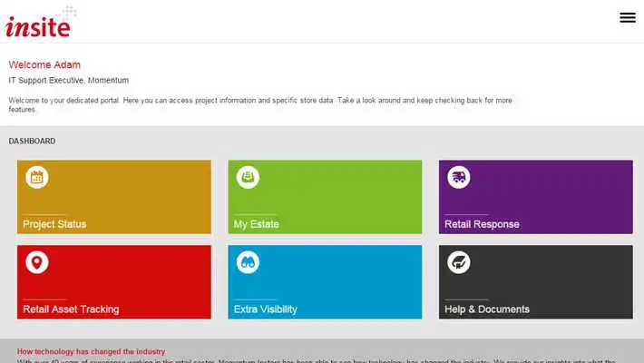The image size is (644, 363).
Task: Click the My Estate building icon
Action: coord(248,177)
